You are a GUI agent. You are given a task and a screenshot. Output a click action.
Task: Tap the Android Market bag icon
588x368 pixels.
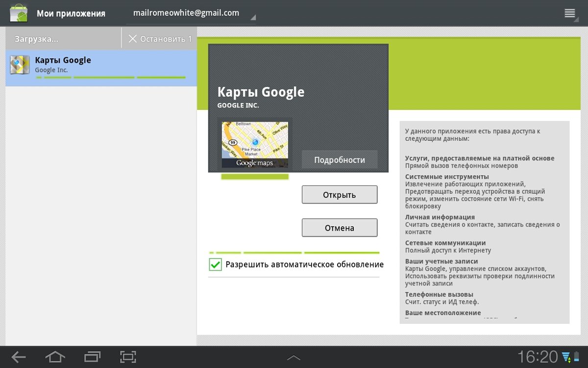coord(19,13)
